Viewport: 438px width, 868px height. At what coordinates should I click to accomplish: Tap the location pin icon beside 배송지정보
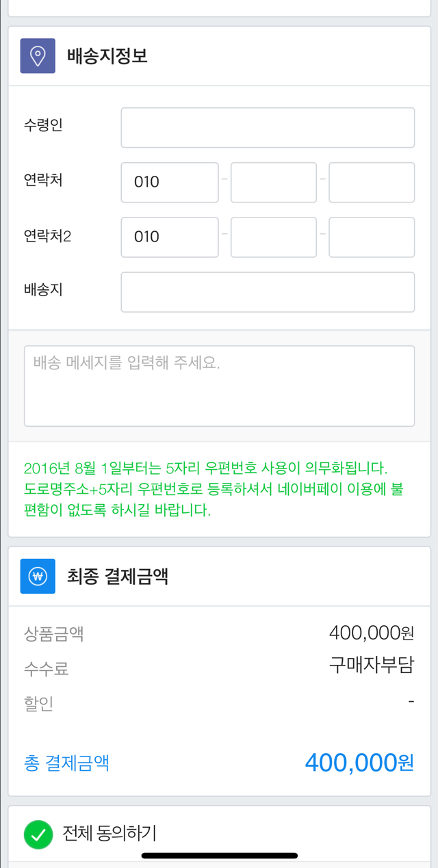(38, 55)
